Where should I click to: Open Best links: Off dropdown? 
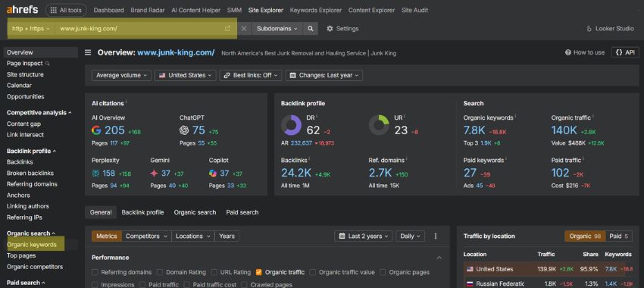(x=251, y=76)
